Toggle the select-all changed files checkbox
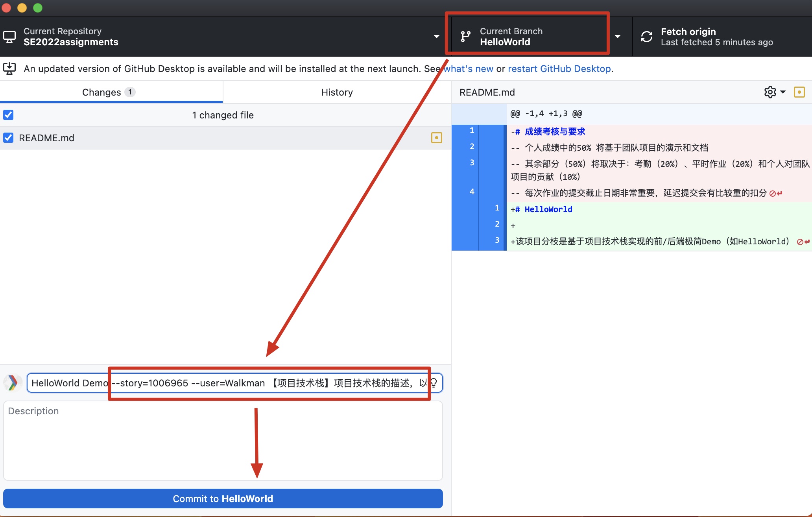 (x=8, y=115)
